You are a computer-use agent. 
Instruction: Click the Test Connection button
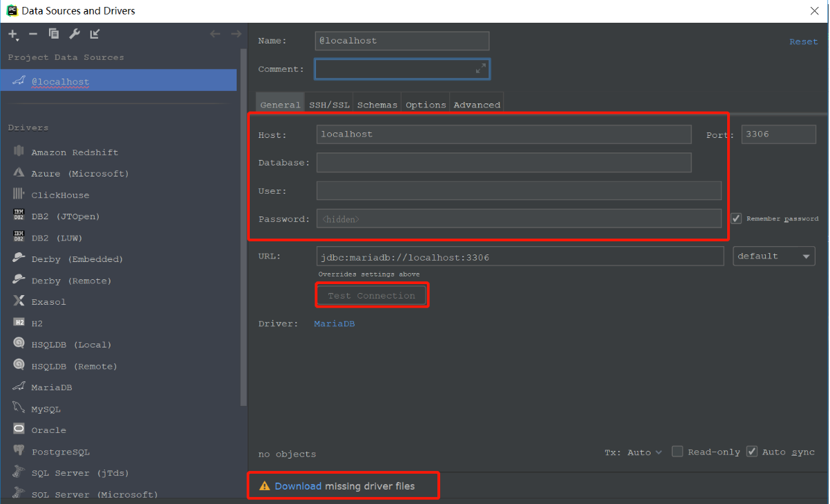(x=371, y=294)
